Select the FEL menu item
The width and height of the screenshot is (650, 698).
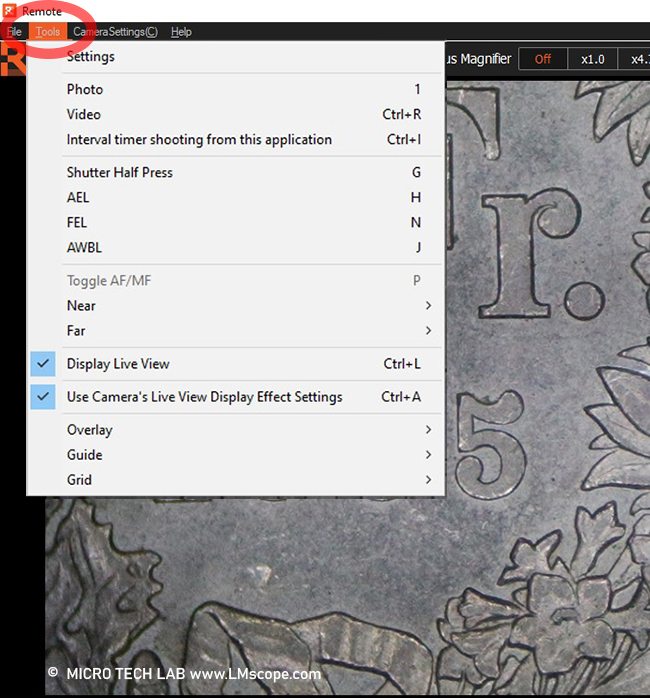(x=236, y=222)
